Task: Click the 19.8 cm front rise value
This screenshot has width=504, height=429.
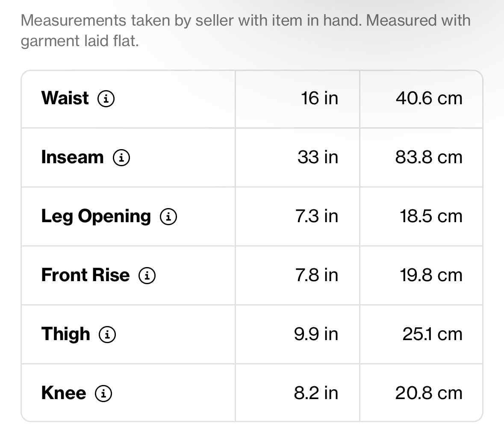Action: [x=431, y=276]
